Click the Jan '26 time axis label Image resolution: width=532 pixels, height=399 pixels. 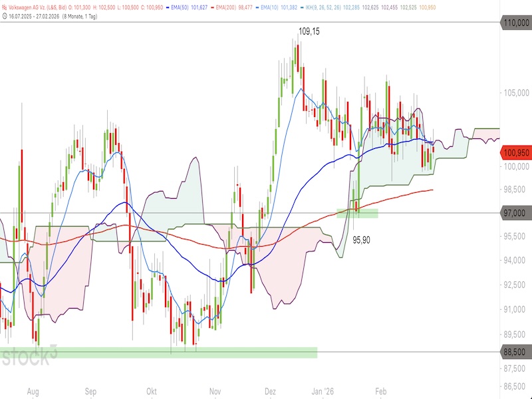pyautogui.click(x=323, y=392)
